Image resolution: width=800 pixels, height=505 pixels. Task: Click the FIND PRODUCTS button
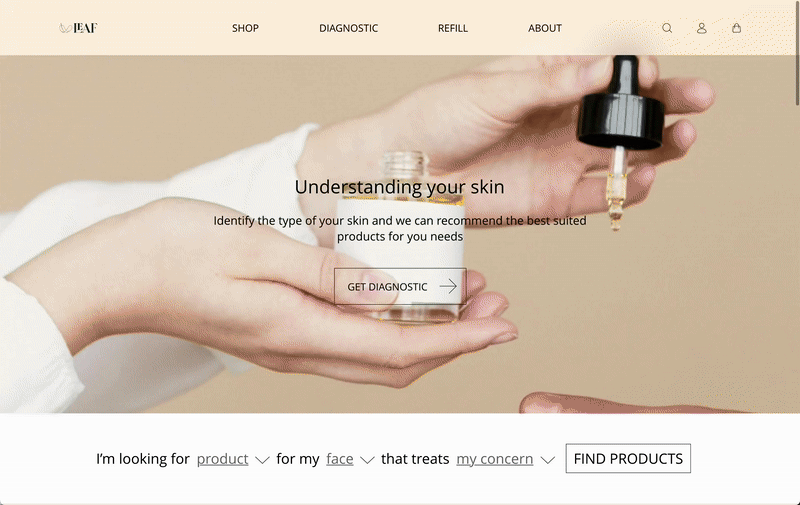628,459
